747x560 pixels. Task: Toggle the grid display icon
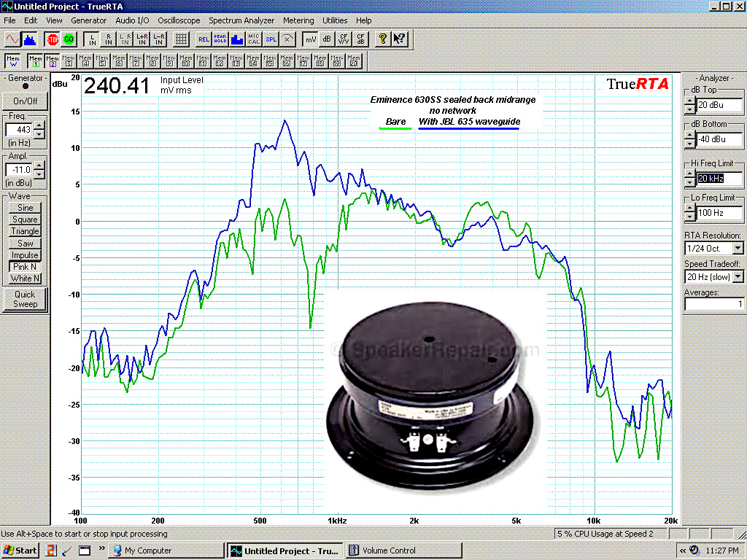181,39
